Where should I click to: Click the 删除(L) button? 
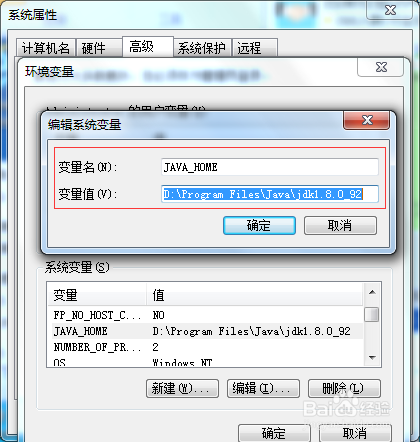[x=344, y=388]
